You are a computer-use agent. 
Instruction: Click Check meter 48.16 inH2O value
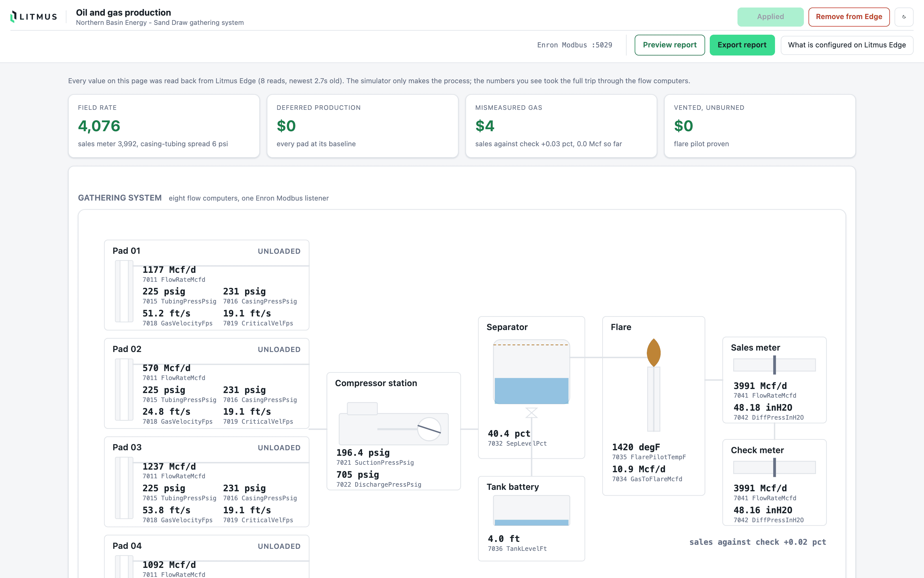(x=763, y=510)
